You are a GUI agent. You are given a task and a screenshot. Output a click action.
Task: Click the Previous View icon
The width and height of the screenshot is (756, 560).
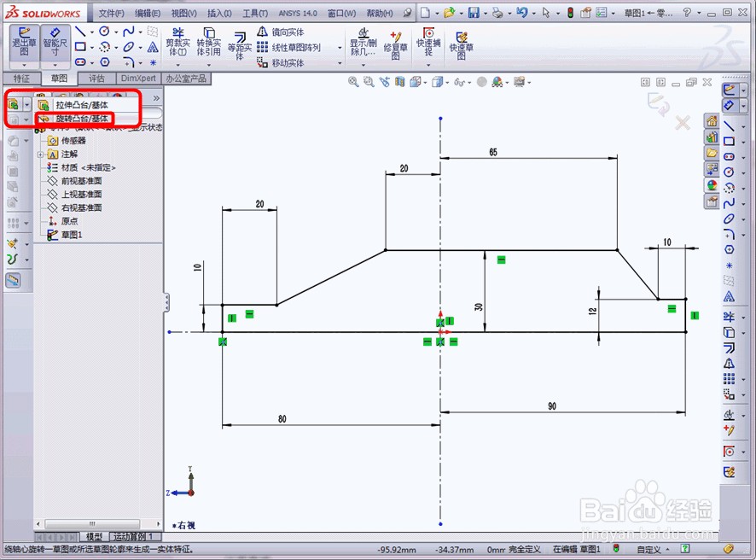(x=384, y=82)
